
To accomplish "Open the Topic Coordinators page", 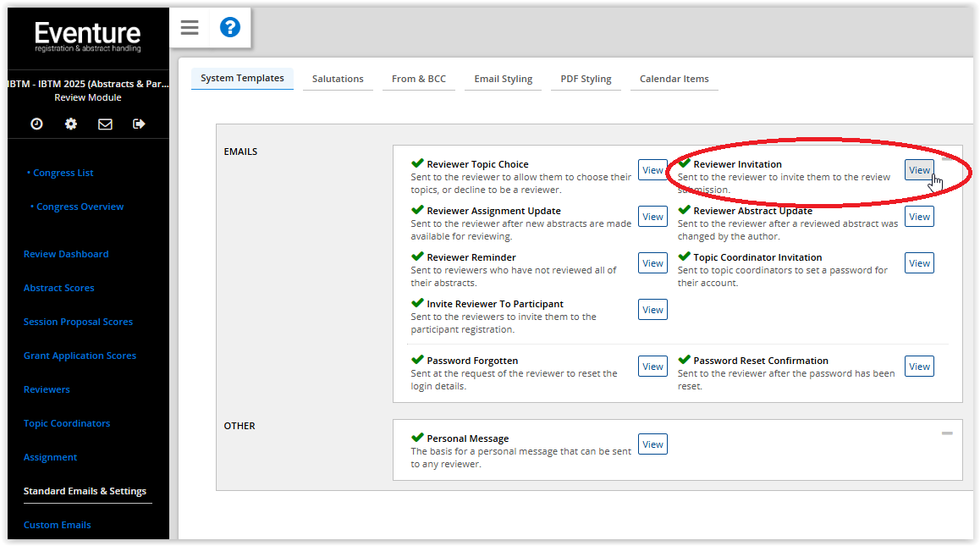I will pyautogui.click(x=67, y=423).
